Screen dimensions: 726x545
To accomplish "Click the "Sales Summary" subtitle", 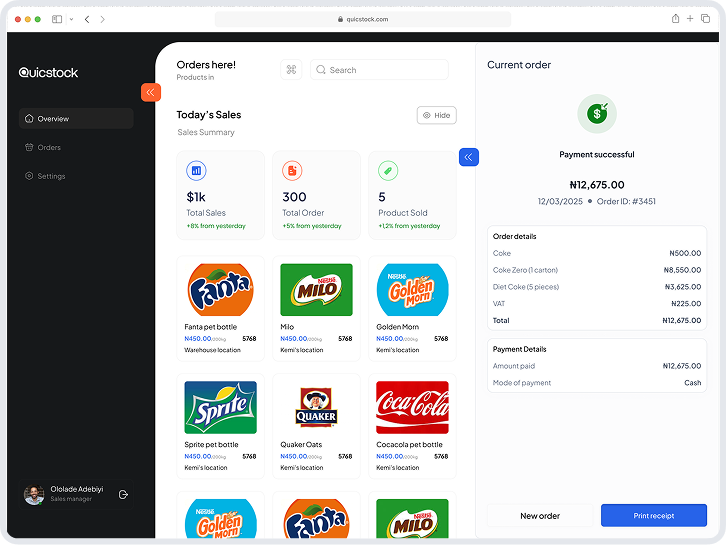I will tap(206, 132).
